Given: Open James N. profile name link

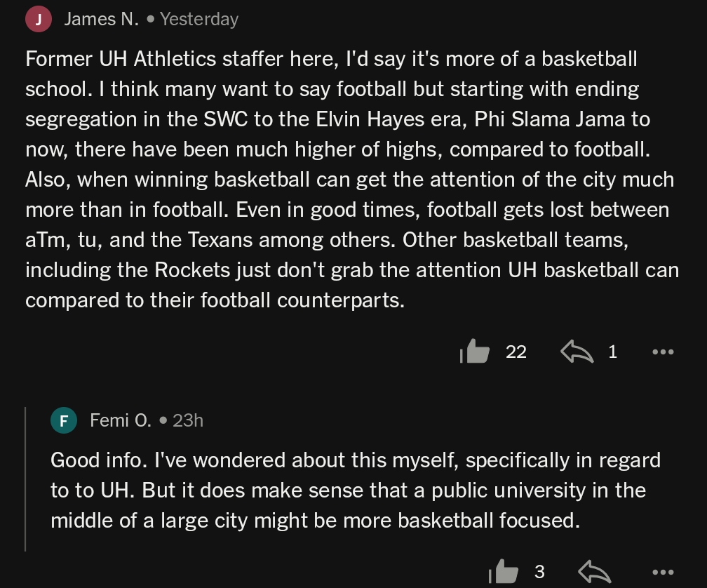Looking at the screenshot, I should (101, 20).
